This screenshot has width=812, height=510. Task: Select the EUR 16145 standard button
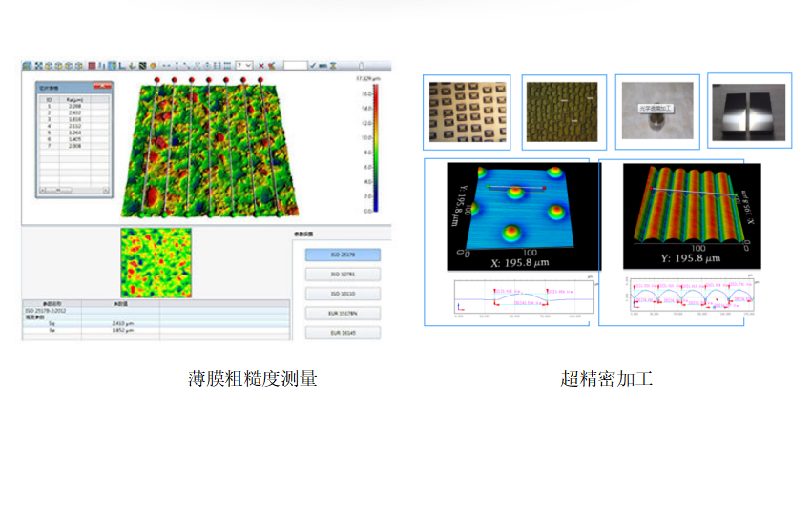click(x=343, y=333)
